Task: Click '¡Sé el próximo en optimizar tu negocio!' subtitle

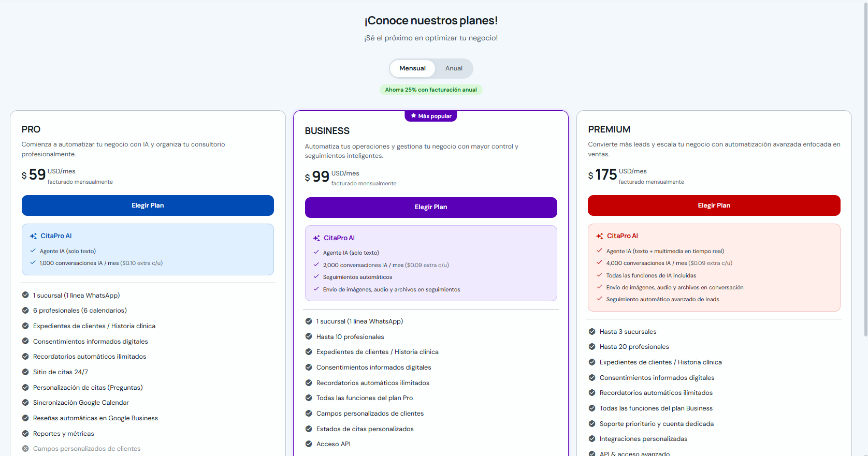Action: click(x=431, y=38)
